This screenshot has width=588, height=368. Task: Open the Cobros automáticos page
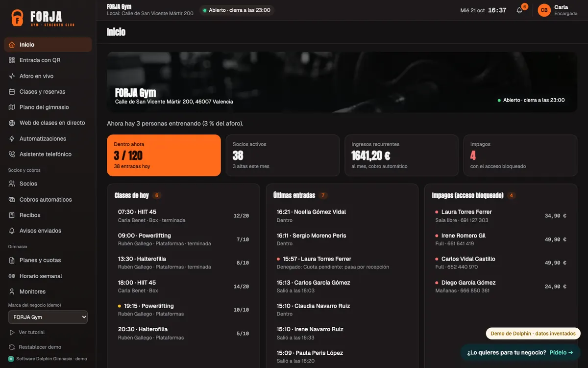pos(48,200)
